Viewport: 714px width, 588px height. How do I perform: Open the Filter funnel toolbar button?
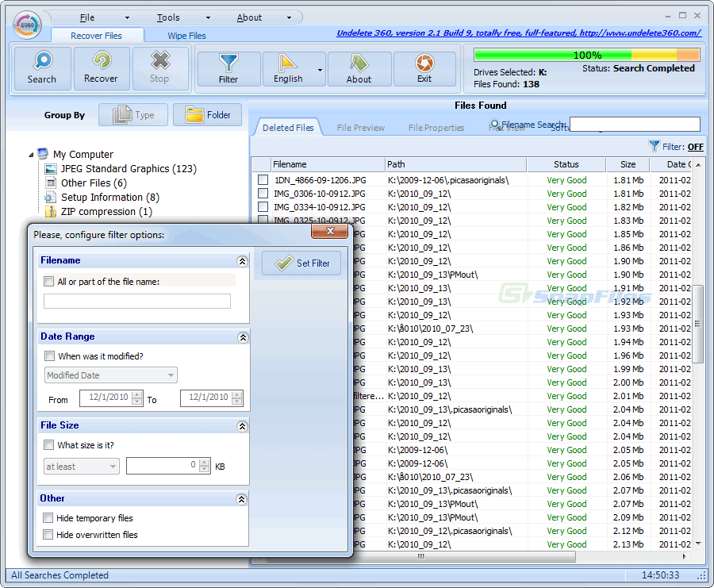click(228, 69)
